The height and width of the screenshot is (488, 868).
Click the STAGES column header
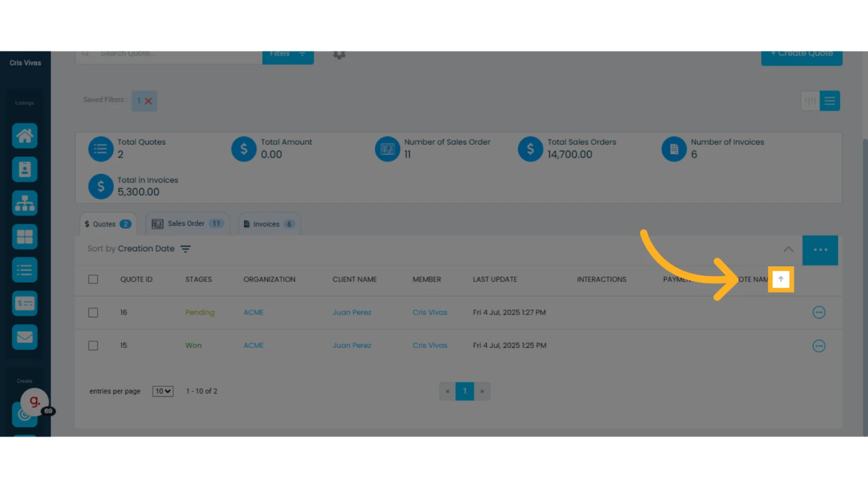pyautogui.click(x=198, y=280)
